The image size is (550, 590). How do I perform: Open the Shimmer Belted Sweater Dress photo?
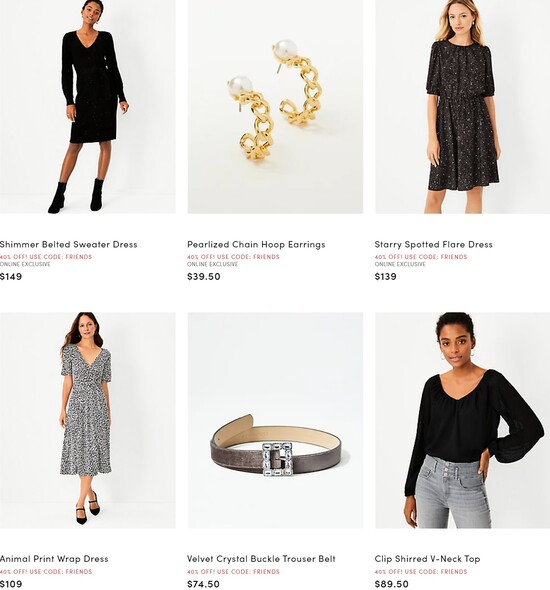point(88,107)
